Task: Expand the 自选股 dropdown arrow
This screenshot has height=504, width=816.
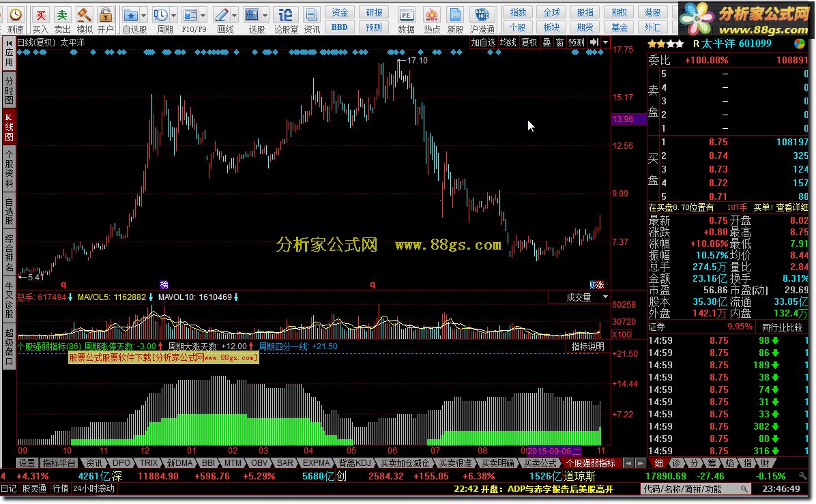Action: 144,15
